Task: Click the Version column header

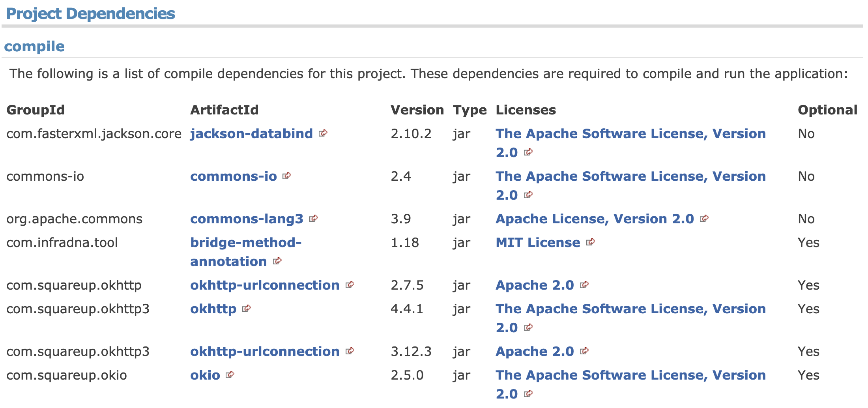Action: pos(417,110)
